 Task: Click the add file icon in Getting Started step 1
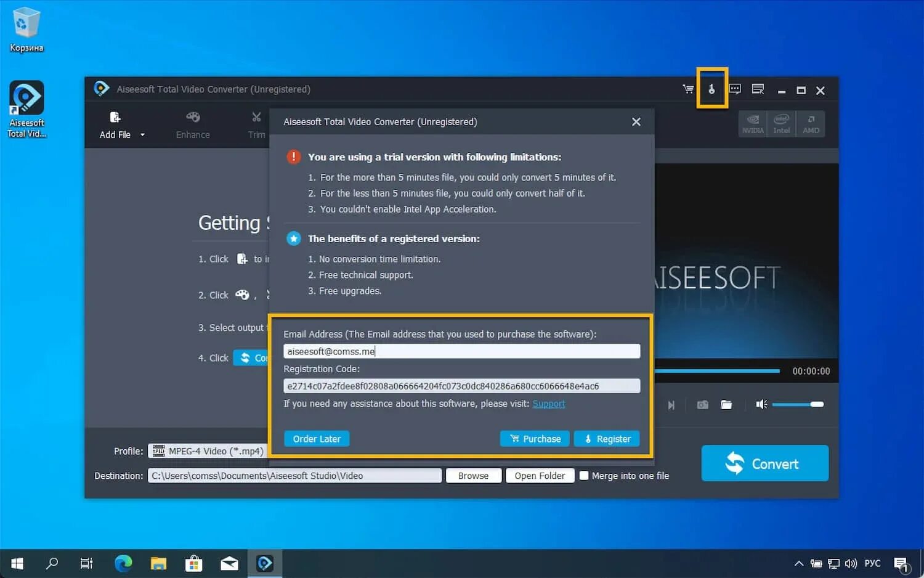(x=242, y=259)
